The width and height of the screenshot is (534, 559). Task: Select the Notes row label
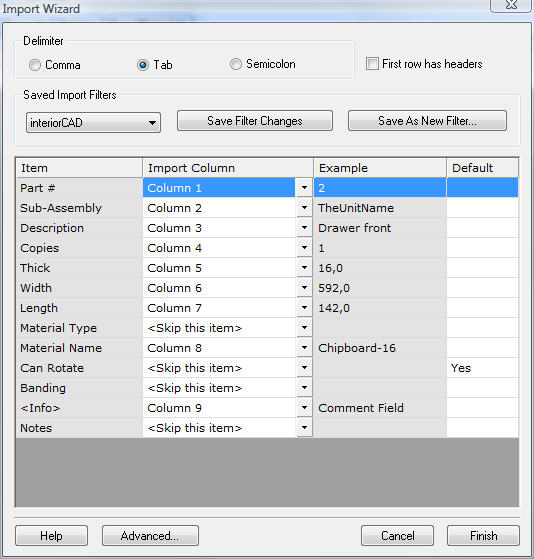tap(79, 427)
